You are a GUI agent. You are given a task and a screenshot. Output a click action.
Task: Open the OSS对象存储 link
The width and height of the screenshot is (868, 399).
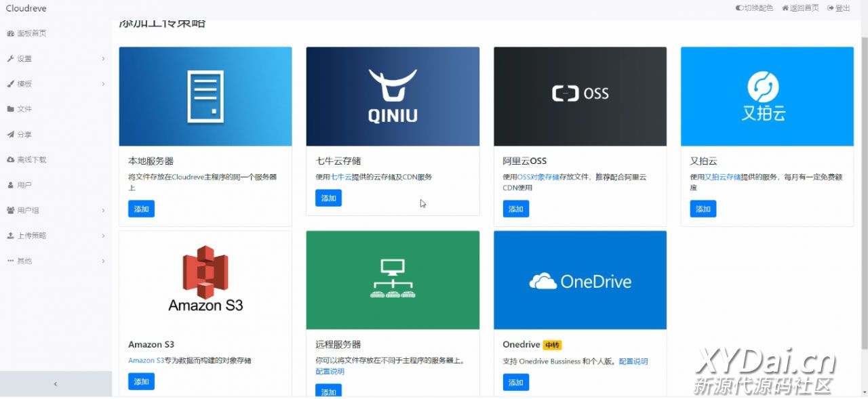tap(539, 177)
